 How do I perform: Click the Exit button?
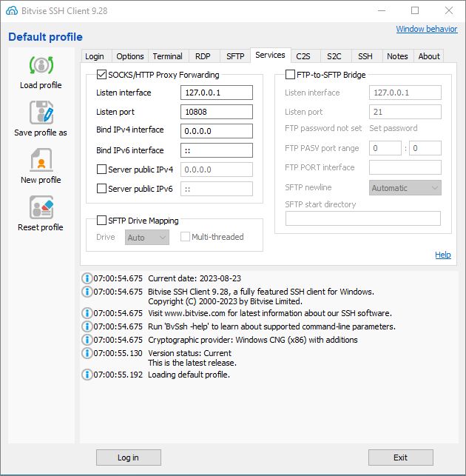tap(400, 457)
